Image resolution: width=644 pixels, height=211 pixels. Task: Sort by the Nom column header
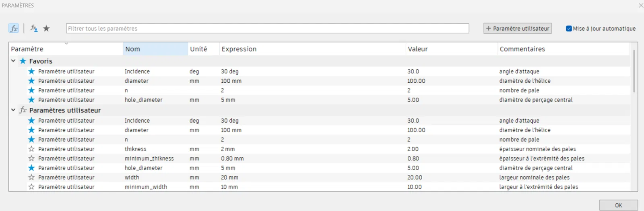point(155,49)
